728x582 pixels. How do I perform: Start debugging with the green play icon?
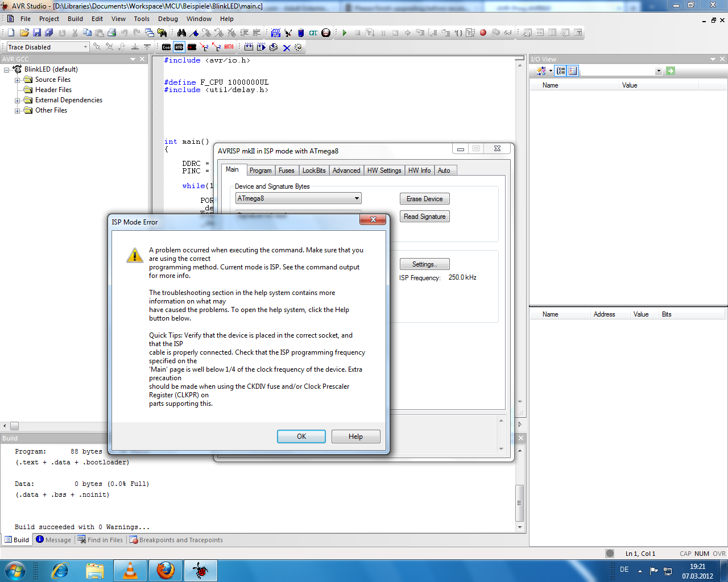tap(345, 33)
